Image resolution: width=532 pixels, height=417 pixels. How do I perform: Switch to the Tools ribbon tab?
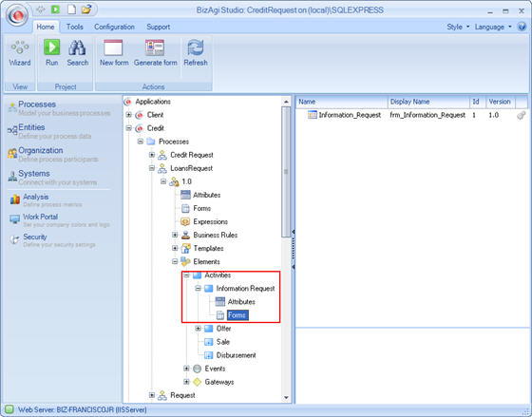point(75,27)
